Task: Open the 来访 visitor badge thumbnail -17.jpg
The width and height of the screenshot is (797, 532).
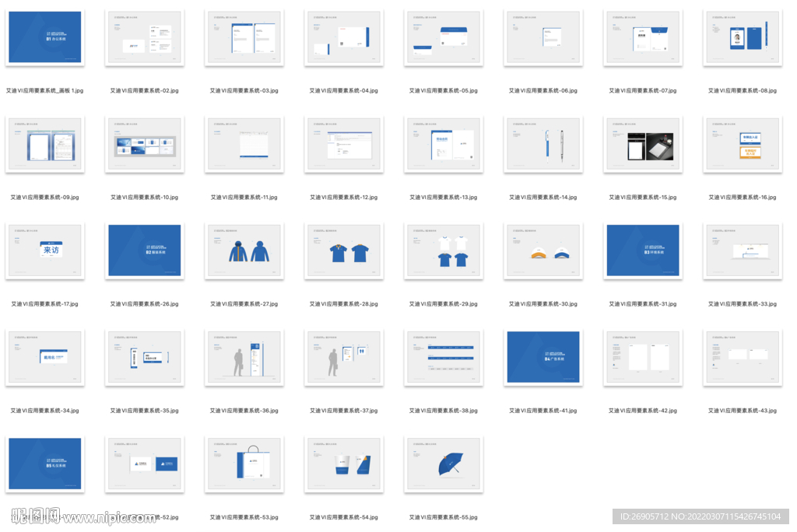Action: [x=44, y=250]
